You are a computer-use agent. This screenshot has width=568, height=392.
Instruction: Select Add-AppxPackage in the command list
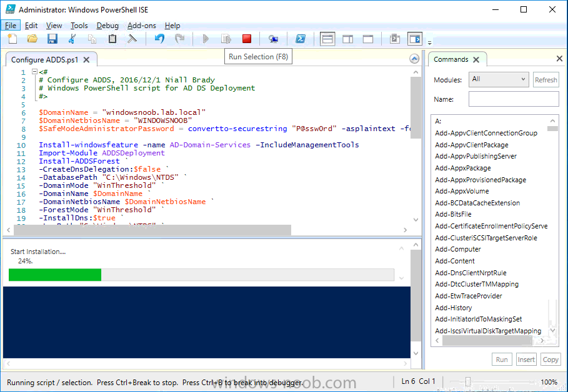tap(463, 168)
